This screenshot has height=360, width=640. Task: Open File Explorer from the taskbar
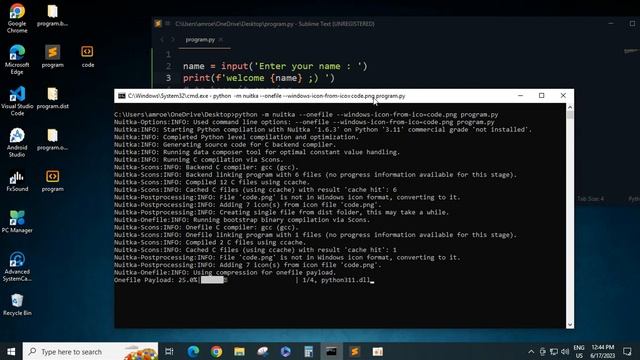tap(239, 351)
